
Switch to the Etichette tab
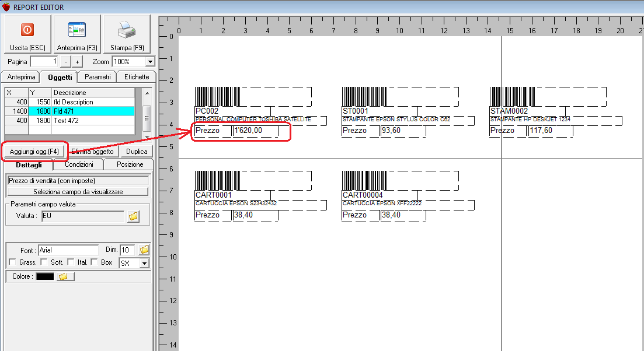(x=137, y=77)
